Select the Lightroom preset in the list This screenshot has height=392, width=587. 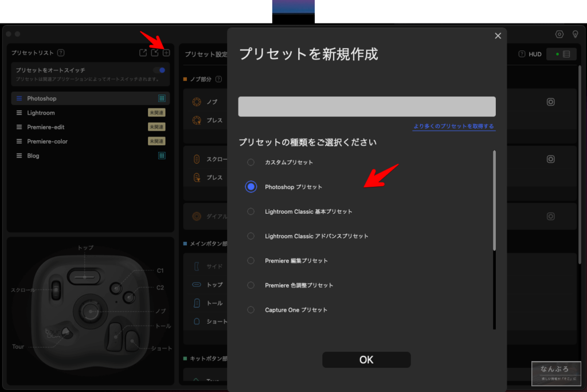pyautogui.click(x=41, y=113)
